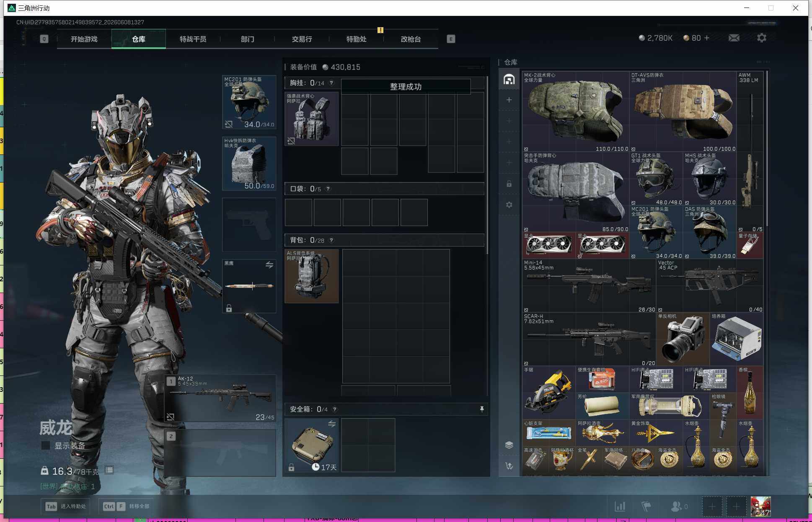Select the 军用露营灯 lantern item

point(670,406)
